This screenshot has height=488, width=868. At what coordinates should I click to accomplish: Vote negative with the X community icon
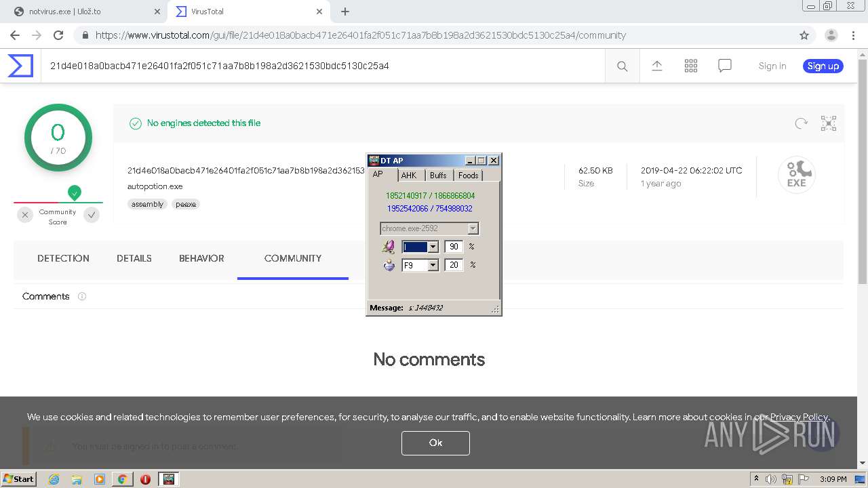click(25, 215)
